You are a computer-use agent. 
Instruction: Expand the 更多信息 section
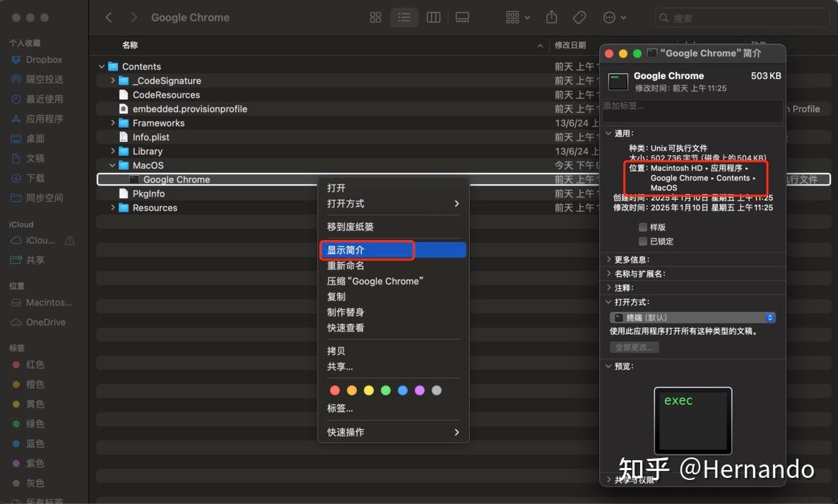click(609, 260)
